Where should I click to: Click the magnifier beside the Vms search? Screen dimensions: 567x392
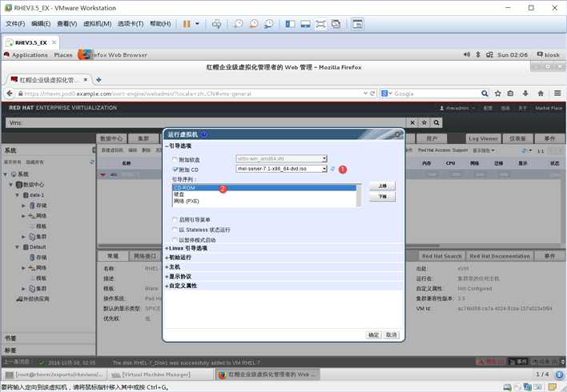pos(436,122)
